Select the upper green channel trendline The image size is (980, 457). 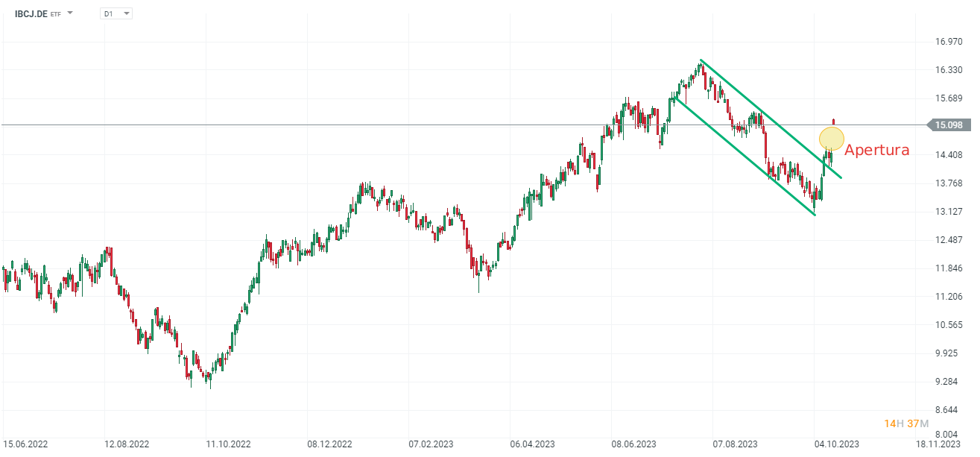click(768, 116)
